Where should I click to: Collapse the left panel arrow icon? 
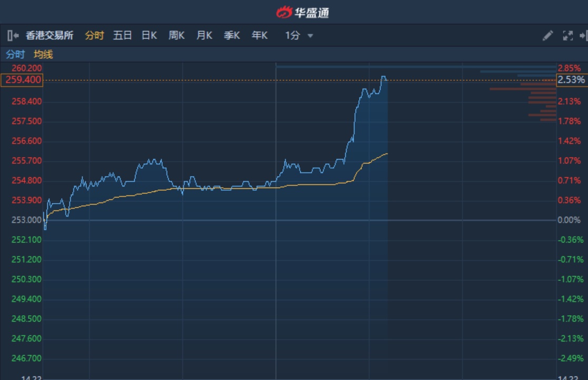tap(13, 35)
